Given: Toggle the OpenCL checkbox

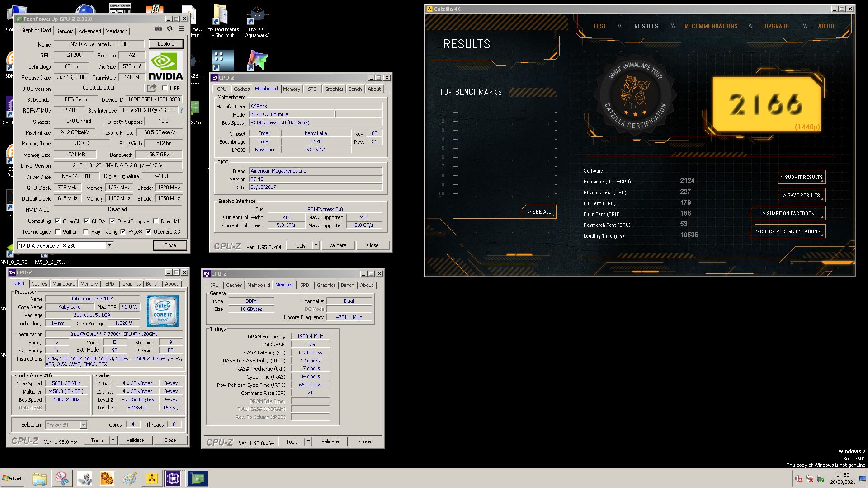Looking at the screenshot, I should [57, 221].
